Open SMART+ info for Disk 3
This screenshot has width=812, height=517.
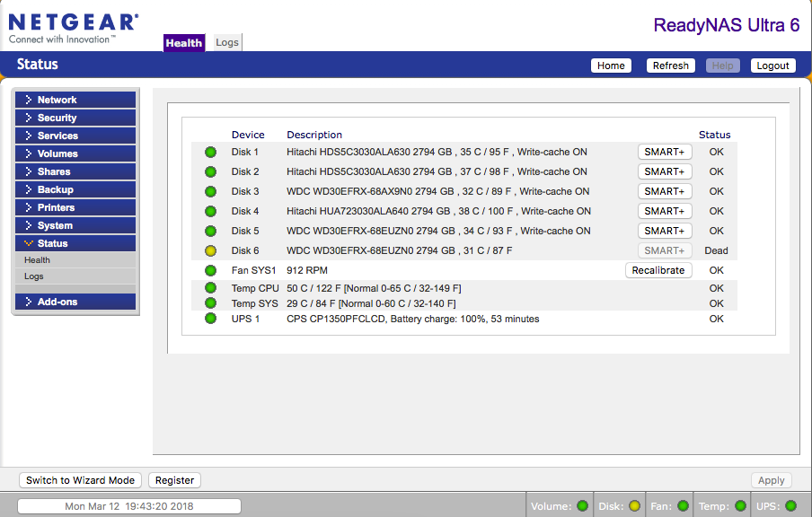(665, 191)
